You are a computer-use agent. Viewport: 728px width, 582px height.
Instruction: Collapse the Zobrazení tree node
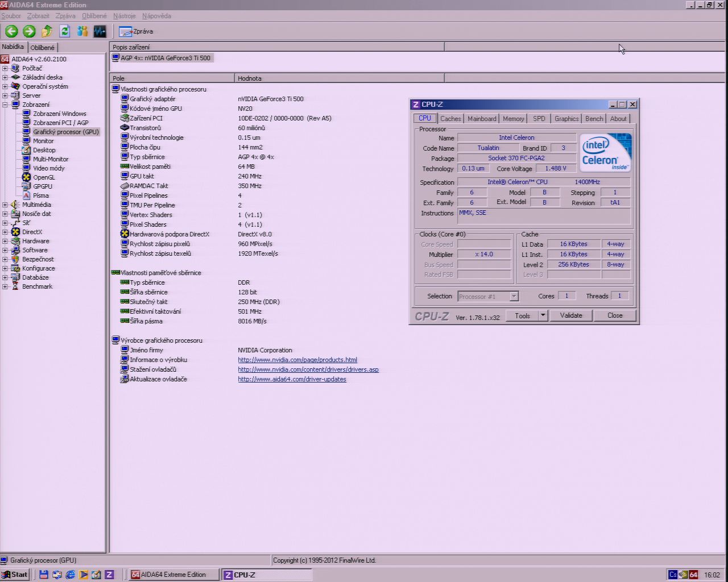pos(5,105)
